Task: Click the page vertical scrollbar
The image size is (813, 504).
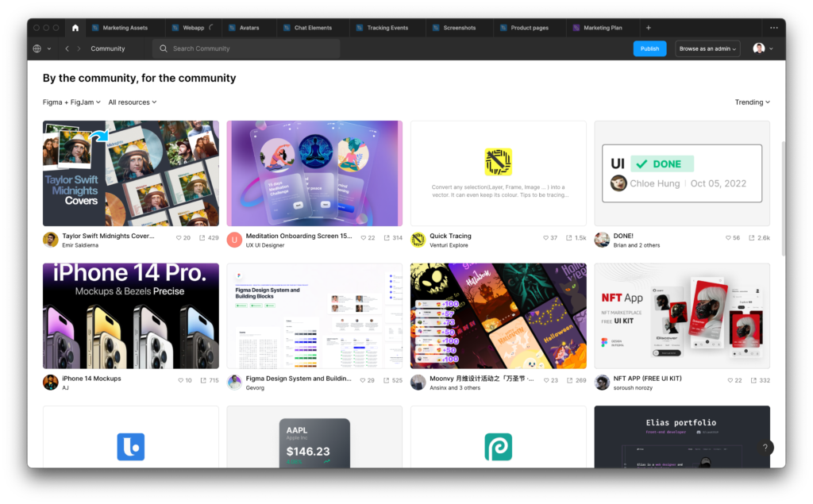Action: [783, 197]
